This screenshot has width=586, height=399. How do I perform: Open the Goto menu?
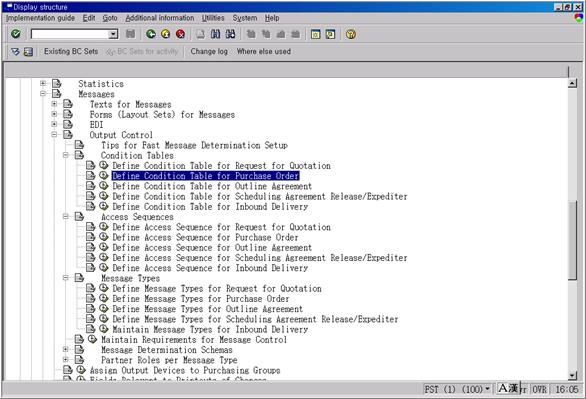[110, 18]
